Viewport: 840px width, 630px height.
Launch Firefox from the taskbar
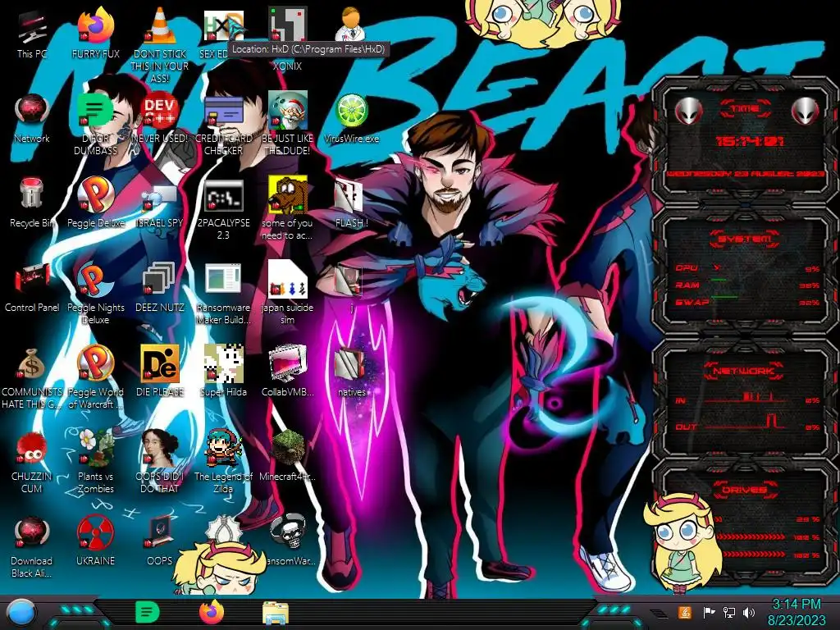(x=211, y=612)
